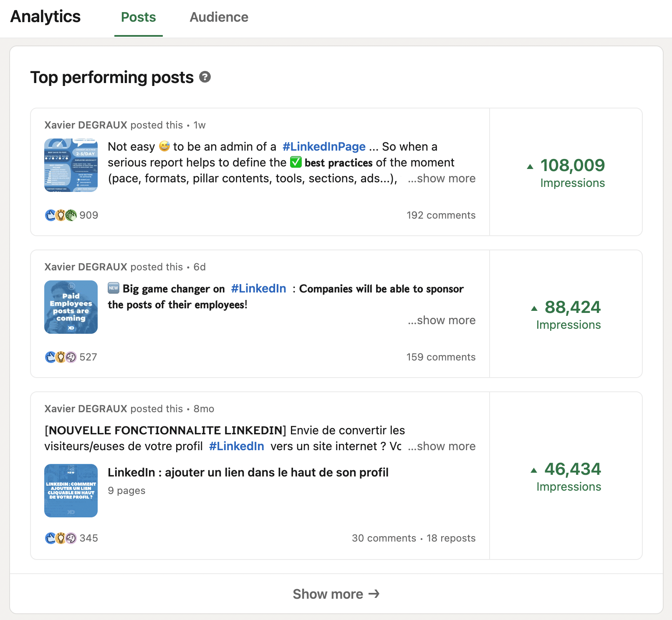View the 159 comments on the second post
Image resolution: width=672 pixels, height=620 pixels.
pyautogui.click(x=441, y=357)
